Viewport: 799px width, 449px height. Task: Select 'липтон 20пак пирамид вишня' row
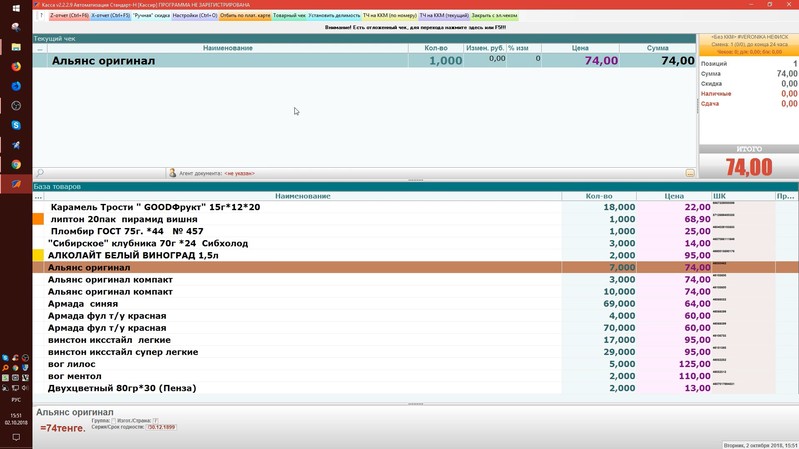click(415, 219)
